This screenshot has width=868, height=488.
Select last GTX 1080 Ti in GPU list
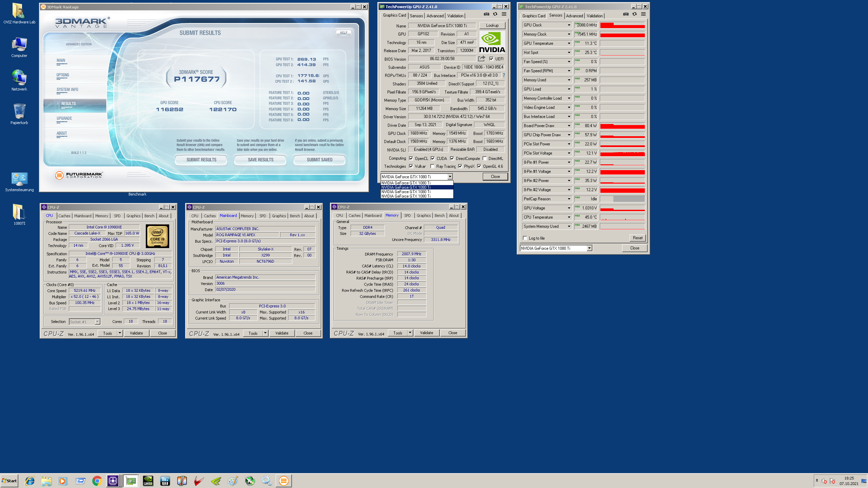[417, 196]
